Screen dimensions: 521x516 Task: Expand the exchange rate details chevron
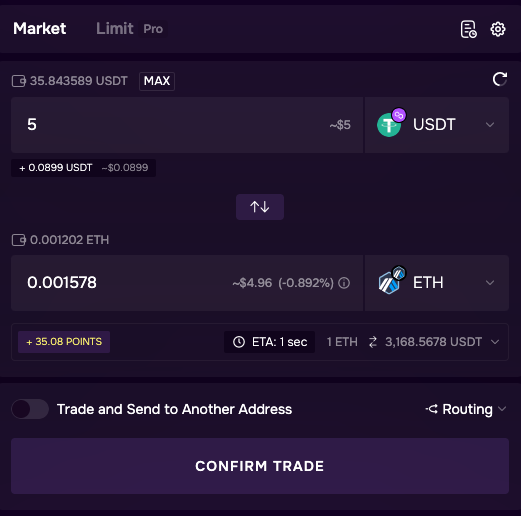point(495,342)
